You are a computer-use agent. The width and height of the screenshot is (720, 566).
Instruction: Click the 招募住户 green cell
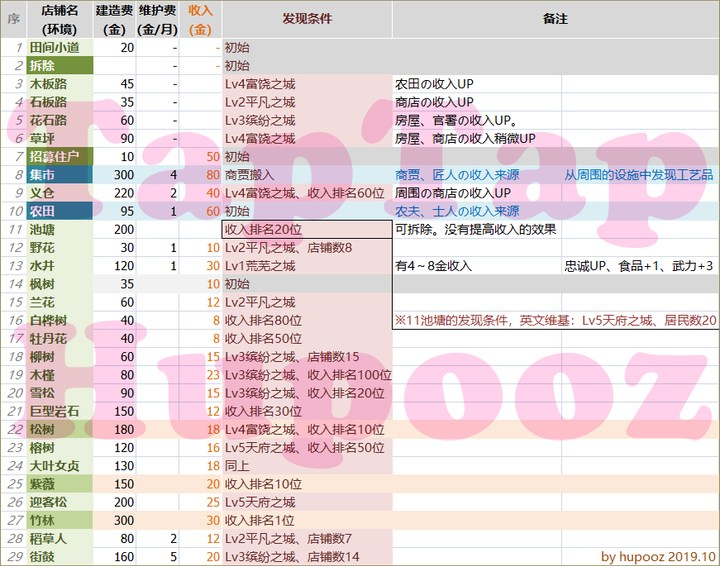(x=60, y=157)
